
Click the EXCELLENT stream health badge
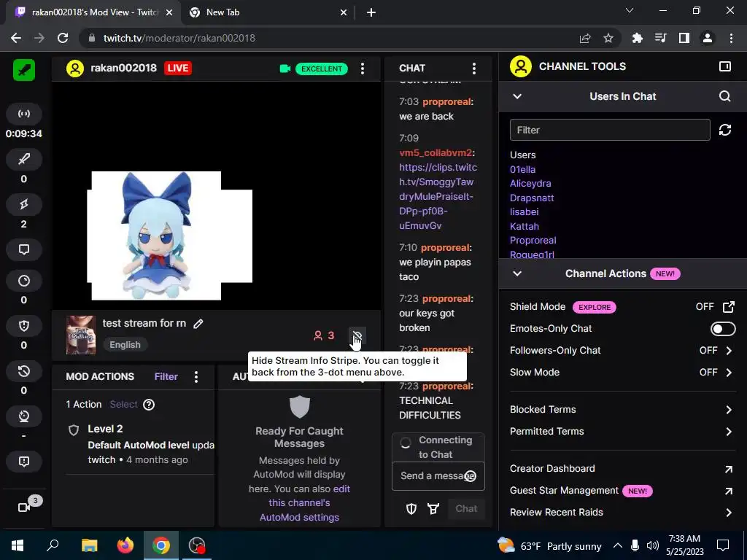pos(322,69)
